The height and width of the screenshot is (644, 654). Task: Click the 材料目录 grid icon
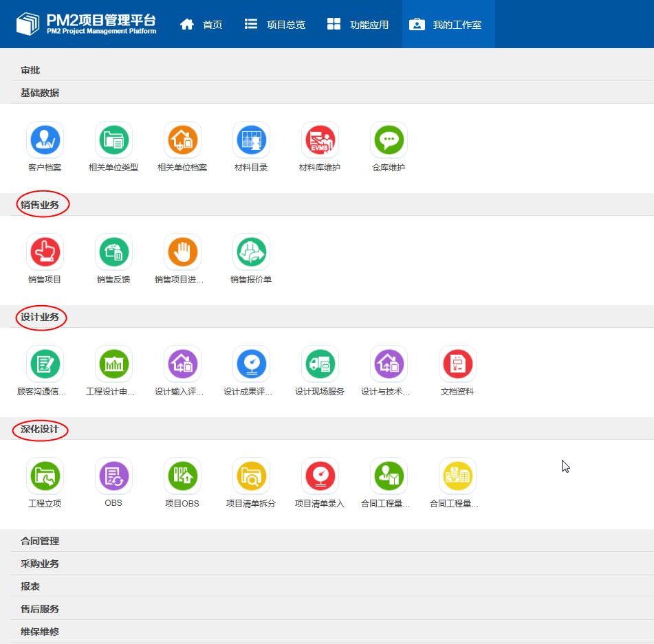pyautogui.click(x=251, y=140)
